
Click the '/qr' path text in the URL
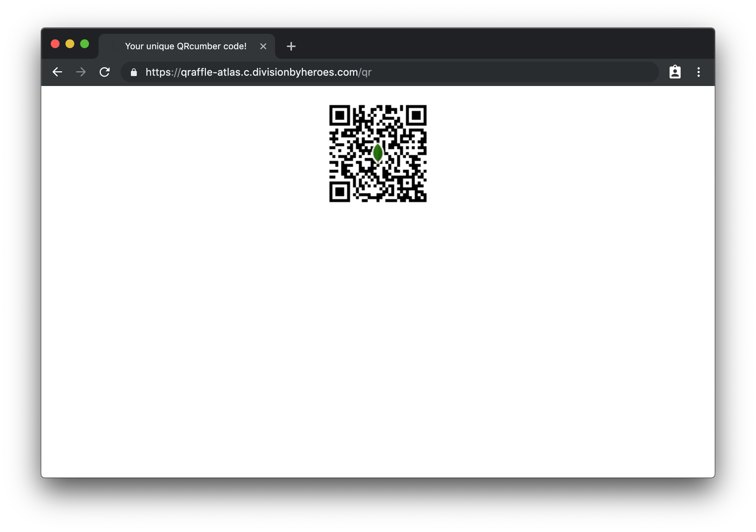point(365,72)
